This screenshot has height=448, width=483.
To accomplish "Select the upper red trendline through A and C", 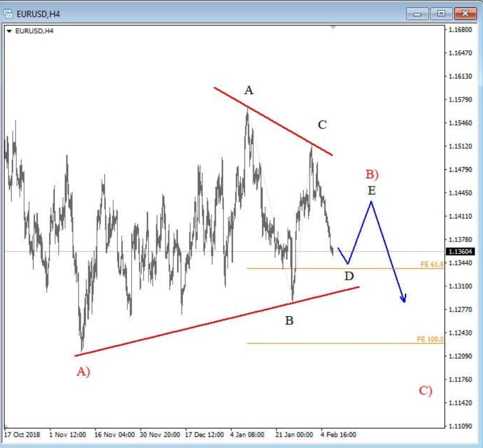I will 273,121.
